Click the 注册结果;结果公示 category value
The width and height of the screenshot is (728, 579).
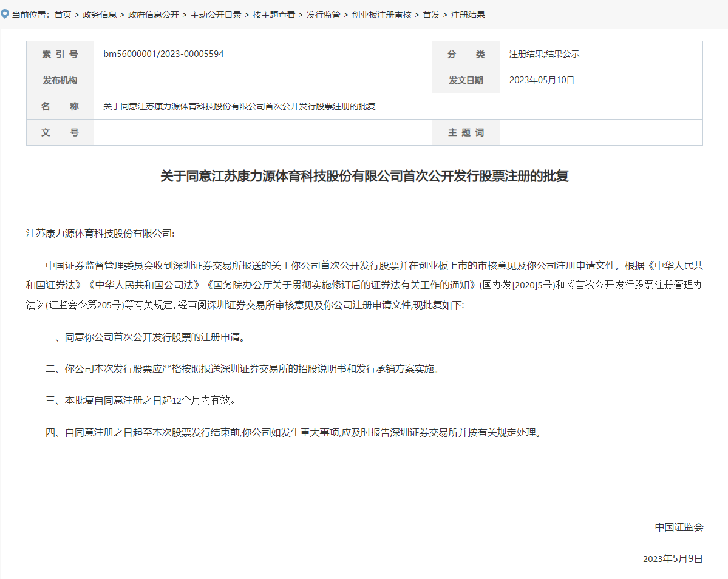pyautogui.click(x=545, y=54)
